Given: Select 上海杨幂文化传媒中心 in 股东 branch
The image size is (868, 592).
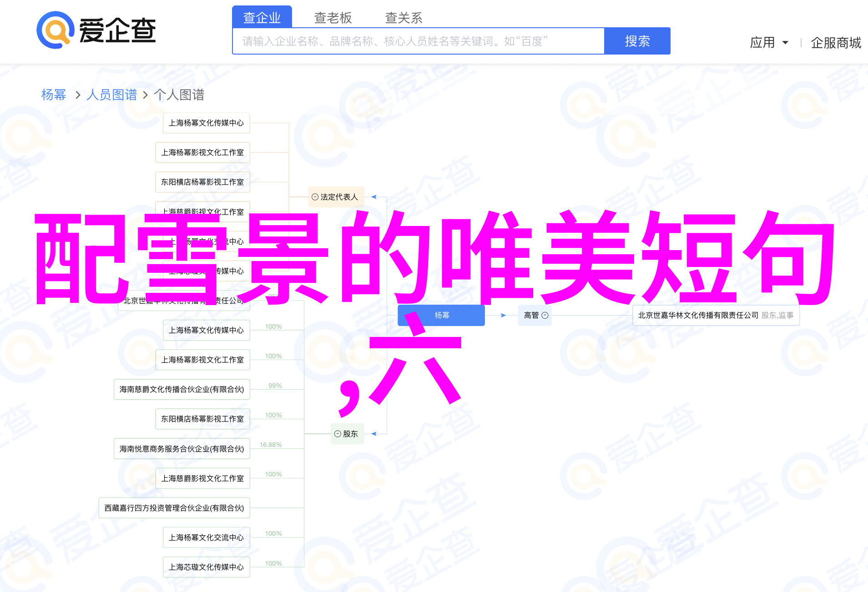Looking at the screenshot, I should (207, 330).
